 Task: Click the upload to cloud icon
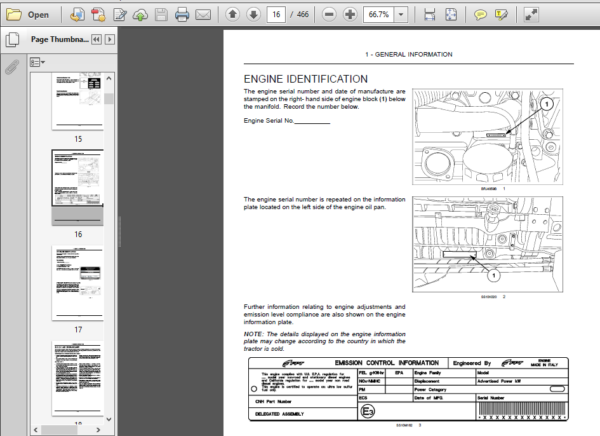pos(140,15)
